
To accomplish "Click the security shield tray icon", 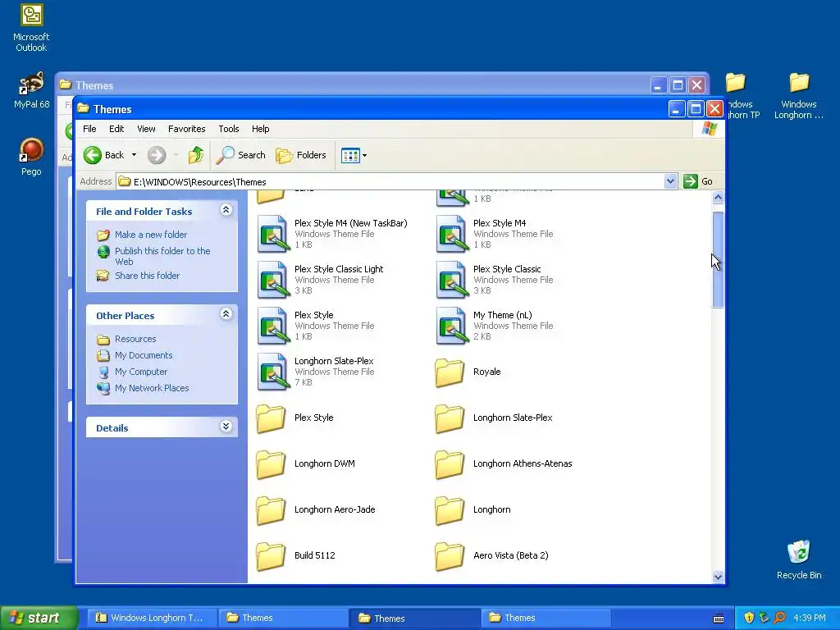I will (749, 619).
